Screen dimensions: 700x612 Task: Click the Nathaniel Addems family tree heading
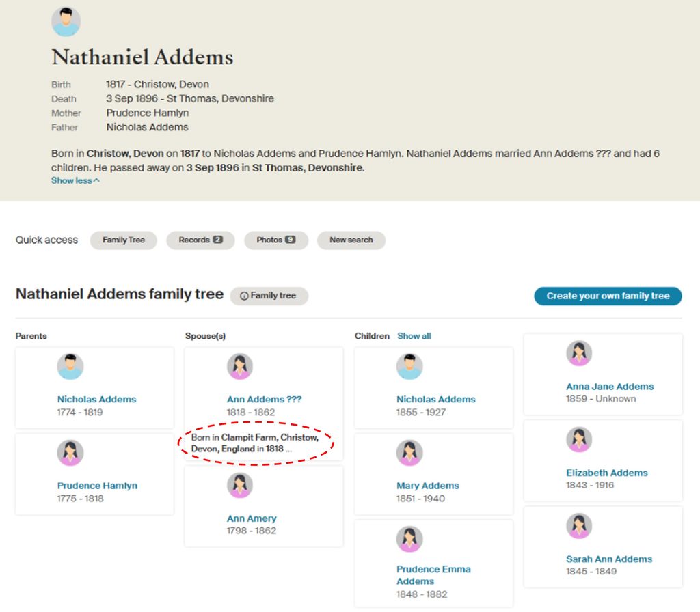120,294
